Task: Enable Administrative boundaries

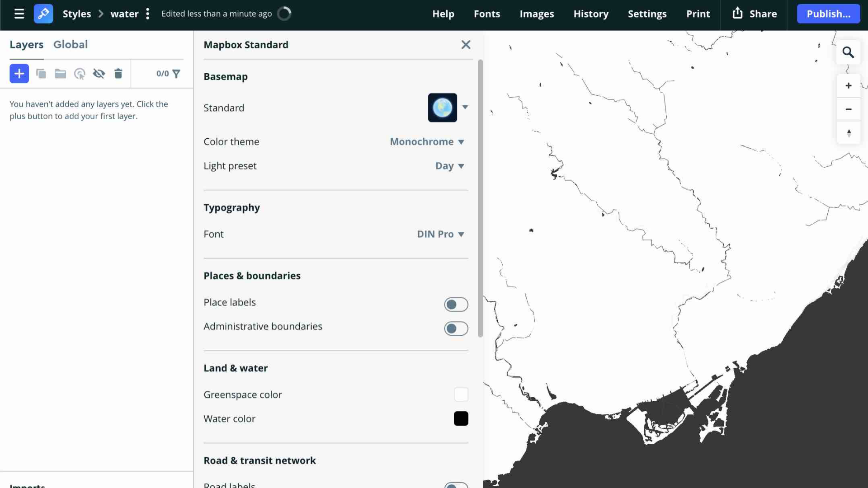Action: [456, 328]
